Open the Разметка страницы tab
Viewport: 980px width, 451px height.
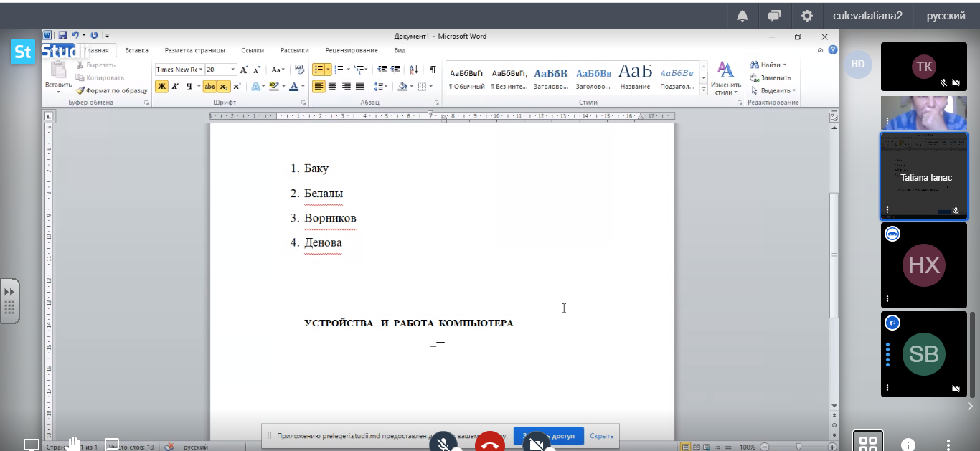194,50
